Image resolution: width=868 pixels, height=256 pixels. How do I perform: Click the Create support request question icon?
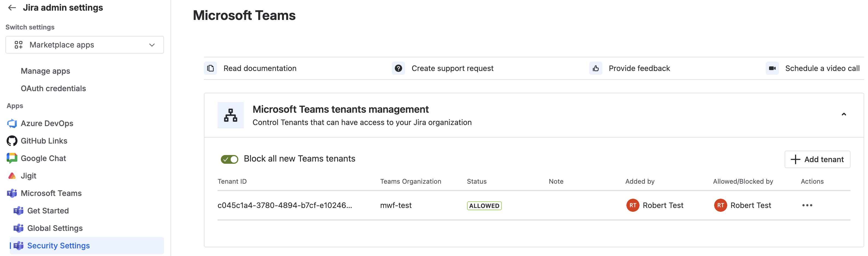[x=398, y=68]
